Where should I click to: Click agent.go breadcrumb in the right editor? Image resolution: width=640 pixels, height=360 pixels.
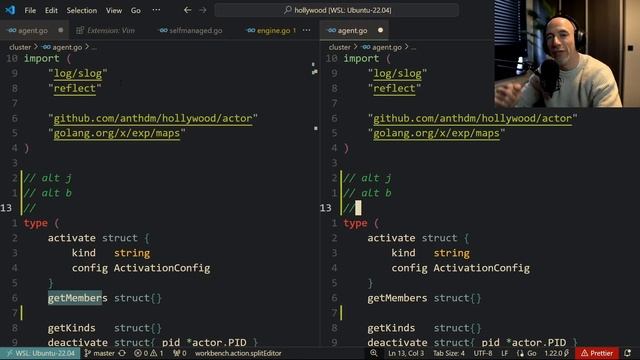[x=382, y=47]
